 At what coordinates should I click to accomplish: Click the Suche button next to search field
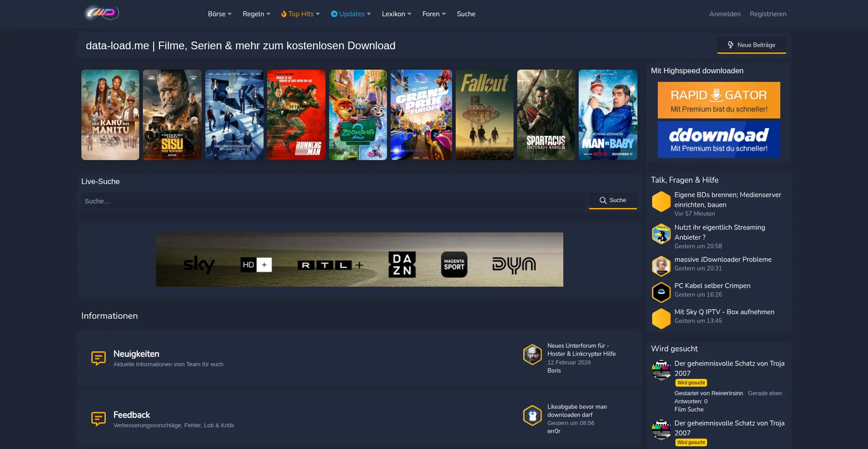click(613, 200)
